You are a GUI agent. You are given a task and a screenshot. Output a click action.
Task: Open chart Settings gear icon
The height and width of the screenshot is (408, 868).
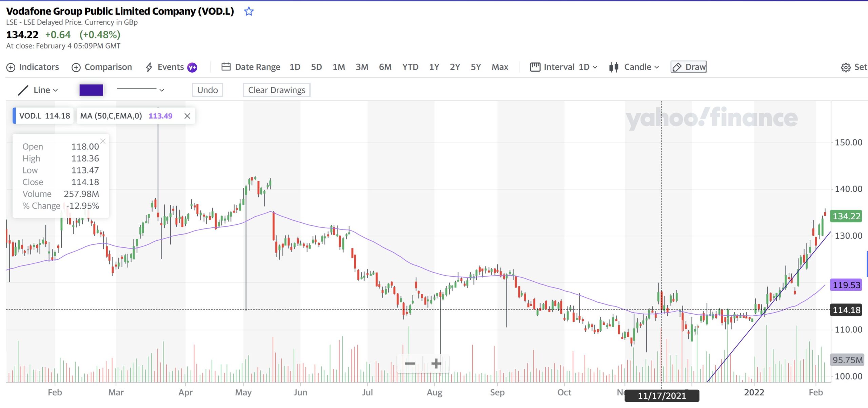[846, 68]
